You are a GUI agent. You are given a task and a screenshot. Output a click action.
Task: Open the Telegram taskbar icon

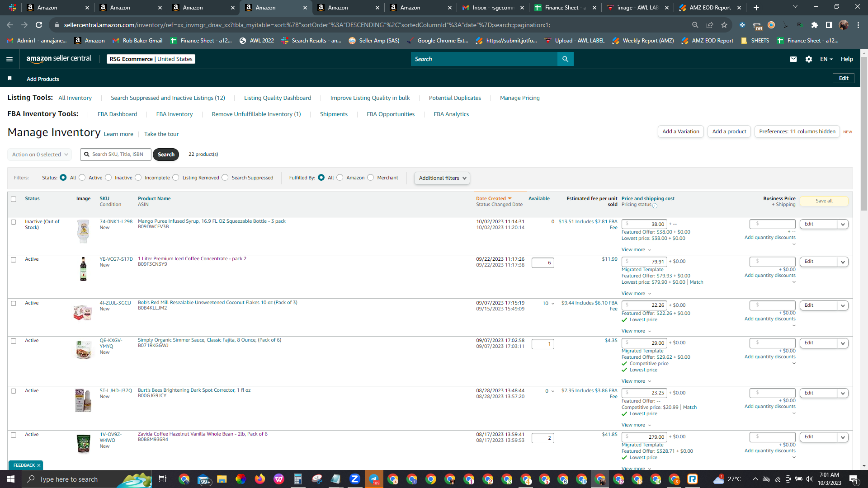click(374, 479)
